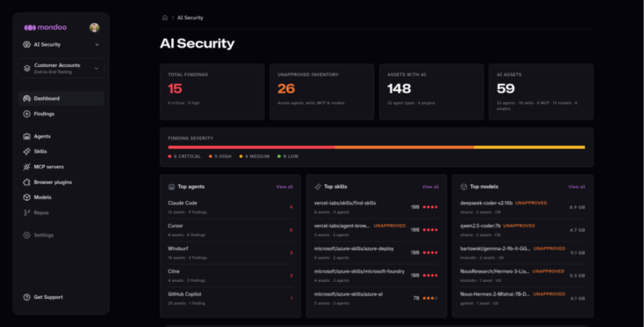Click the AI Security breadcrumb
The width and height of the screenshot is (644, 327).
[191, 18]
